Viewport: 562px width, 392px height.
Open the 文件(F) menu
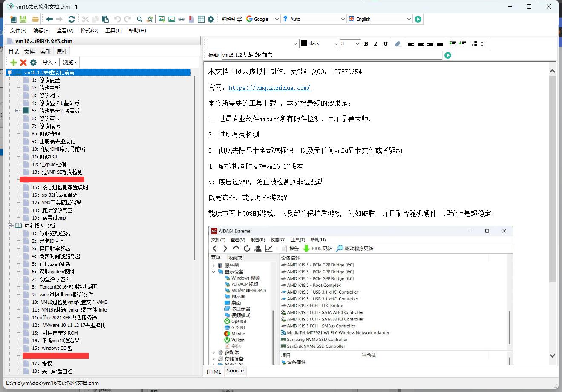point(18,31)
